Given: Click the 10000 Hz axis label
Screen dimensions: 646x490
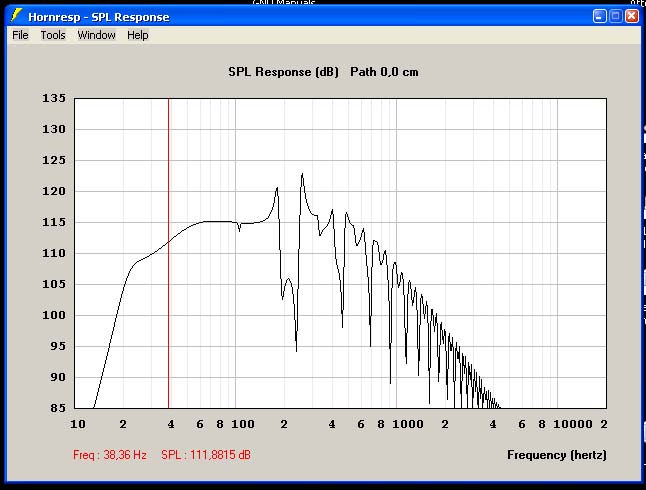Looking at the screenshot, I should point(573,424).
